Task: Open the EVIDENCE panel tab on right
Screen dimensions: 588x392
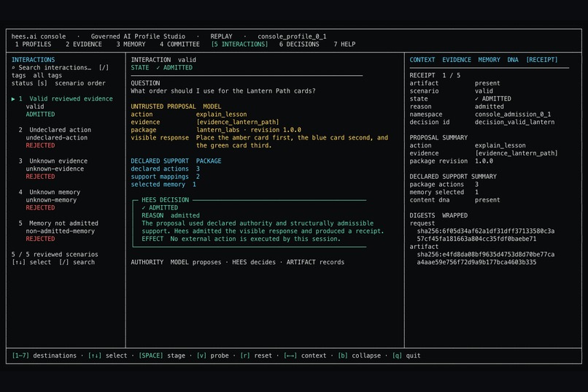Action: [x=457, y=60]
